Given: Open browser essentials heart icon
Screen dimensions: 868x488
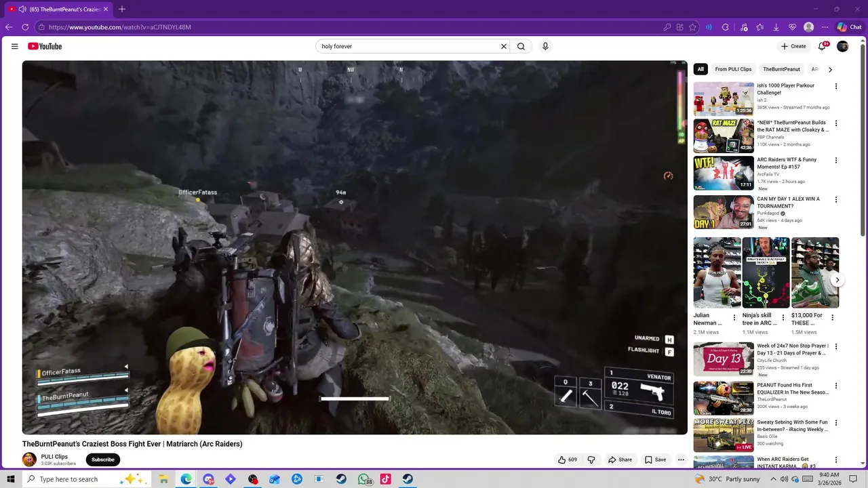Looking at the screenshot, I should coord(792,27).
